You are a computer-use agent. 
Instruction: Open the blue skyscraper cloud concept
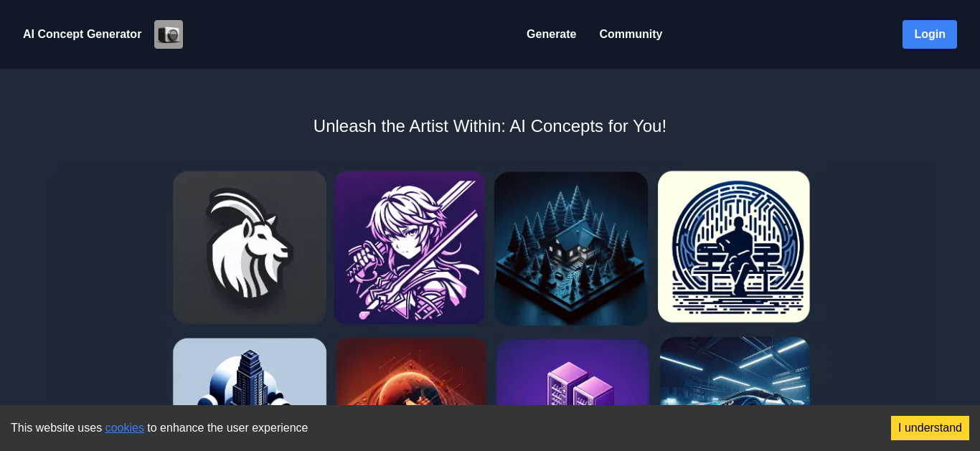[250, 371]
